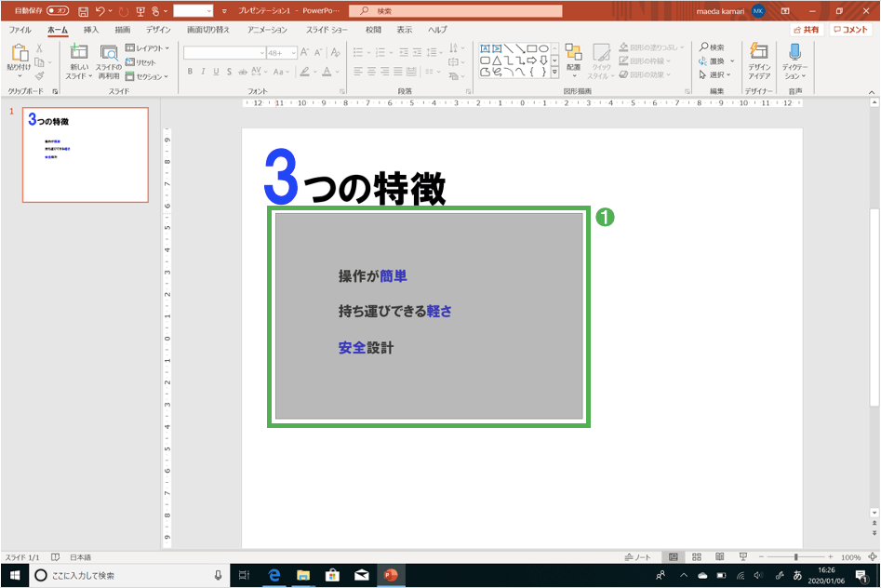Toggle Notes pane in status bar

[x=637, y=557]
